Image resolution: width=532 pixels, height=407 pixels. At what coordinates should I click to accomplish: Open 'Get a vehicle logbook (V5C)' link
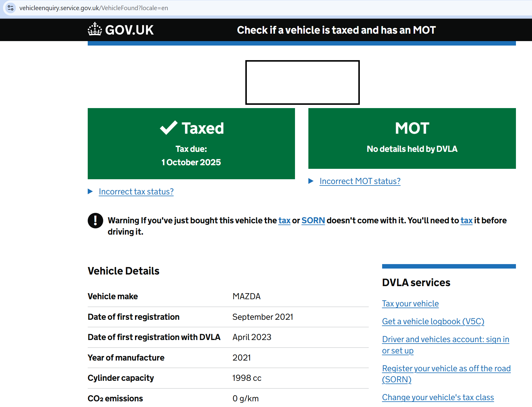(433, 322)
